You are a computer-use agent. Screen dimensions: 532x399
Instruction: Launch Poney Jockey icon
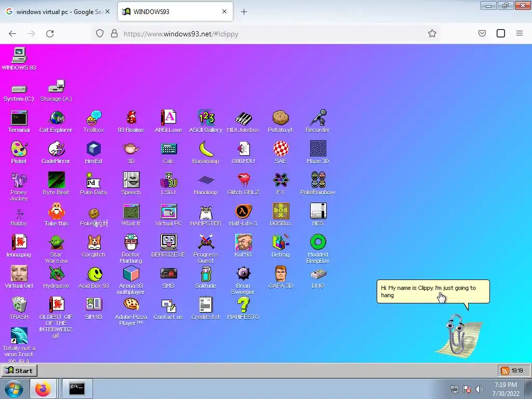19,180
